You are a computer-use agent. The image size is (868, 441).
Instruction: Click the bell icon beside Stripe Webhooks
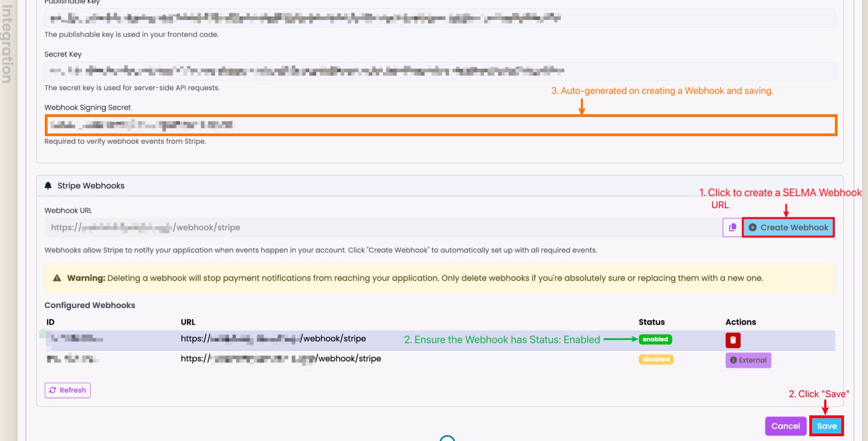tap(48, 186)
